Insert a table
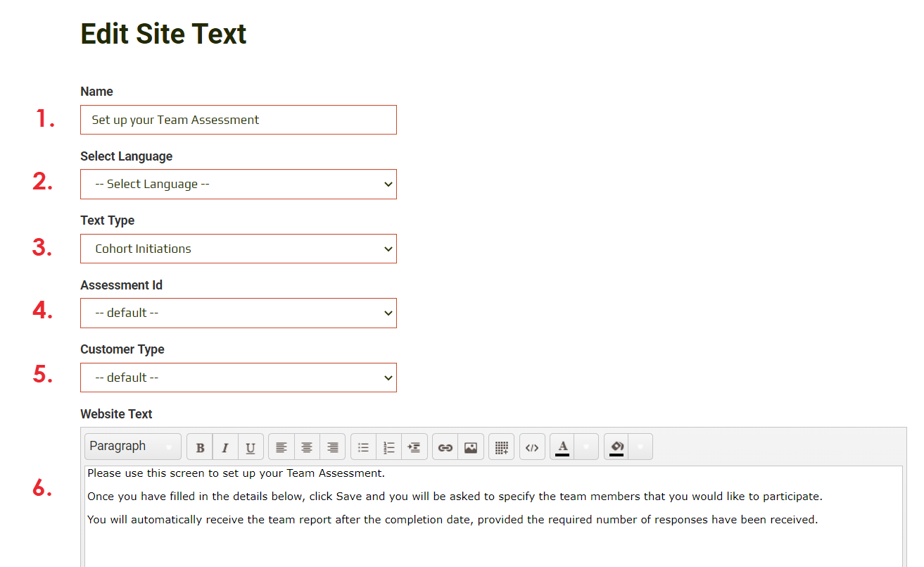This screenshot has height=567, width=924. tap(502, 447)
